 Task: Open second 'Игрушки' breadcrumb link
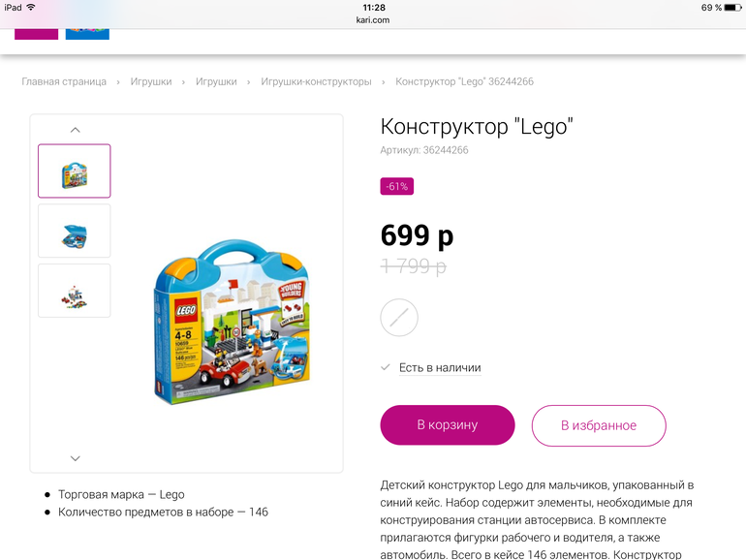[216, 81]
